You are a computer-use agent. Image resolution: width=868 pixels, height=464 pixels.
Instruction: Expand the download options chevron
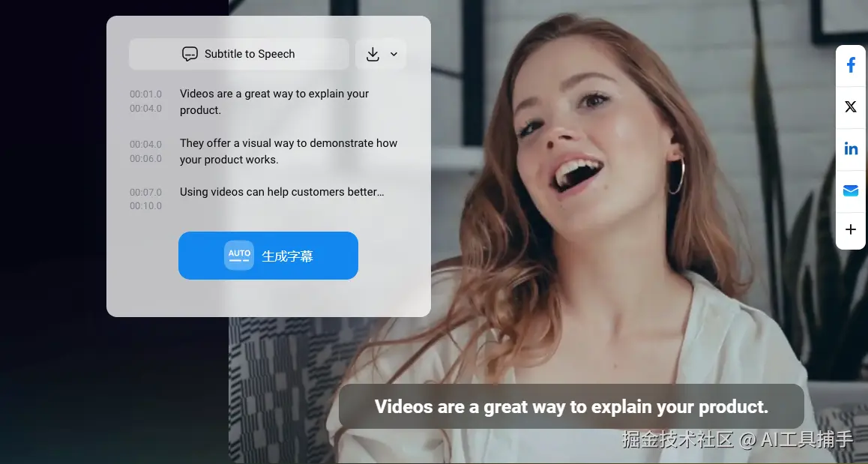(x=394, y=54)
